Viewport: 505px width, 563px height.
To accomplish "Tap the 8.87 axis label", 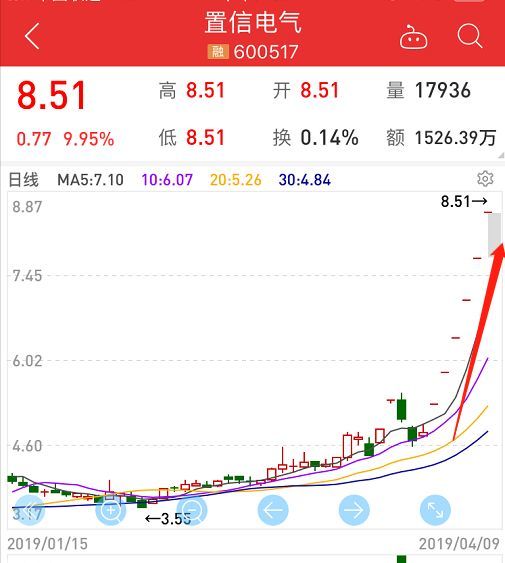I will pyautogui.click(x=27, y=207).
